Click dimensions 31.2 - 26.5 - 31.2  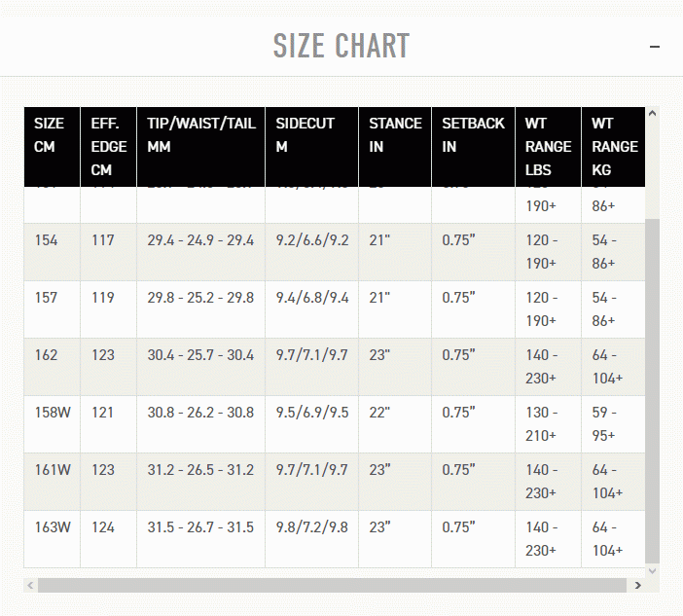click(x=200, y=470)
